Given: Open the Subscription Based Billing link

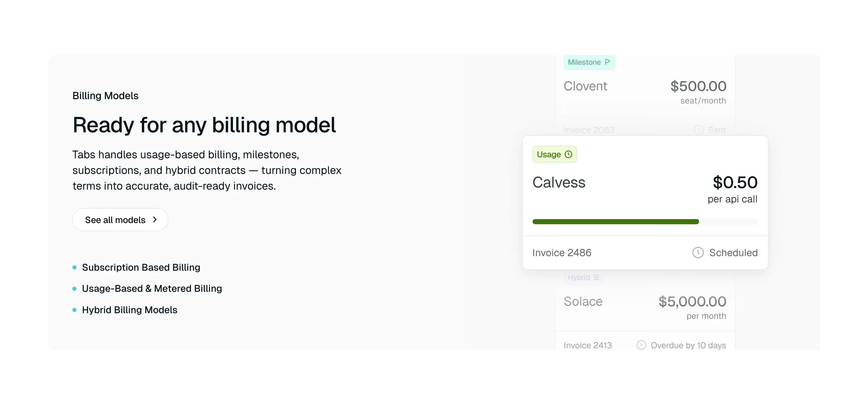Looking at the screenshot, I should pos(141,267).
